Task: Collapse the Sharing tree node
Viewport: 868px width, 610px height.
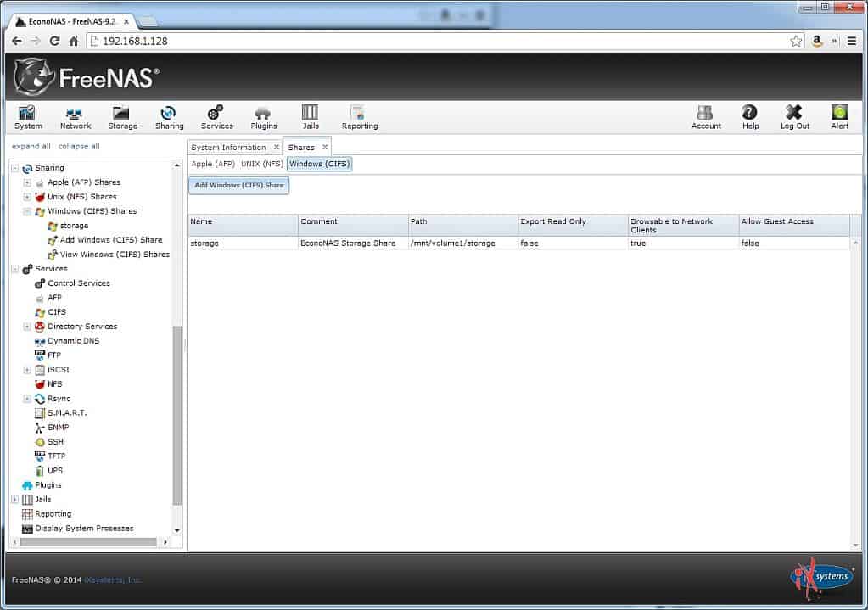Action: (15, 168)
